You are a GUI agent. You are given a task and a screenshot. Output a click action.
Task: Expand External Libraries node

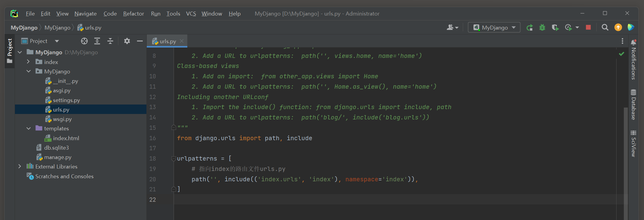[x=20, y=166]
